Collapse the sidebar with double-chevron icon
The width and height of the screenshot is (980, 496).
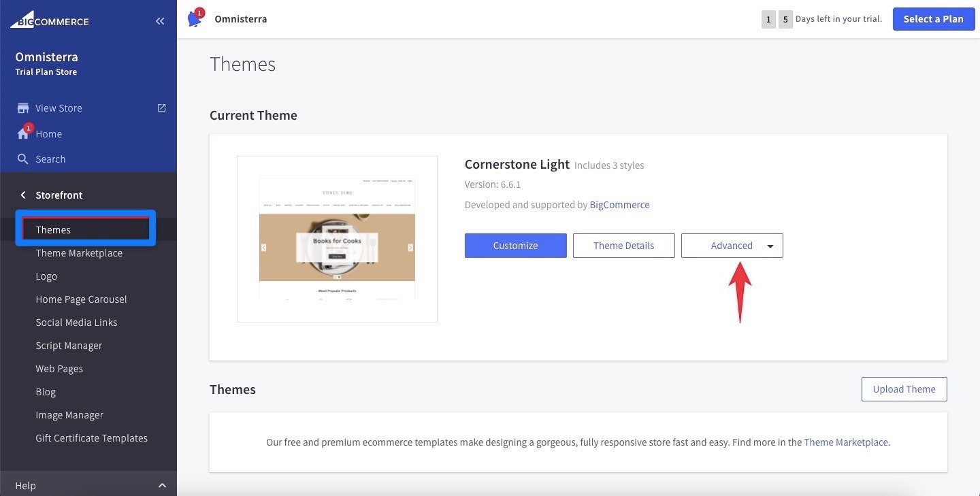pos(160,21)
